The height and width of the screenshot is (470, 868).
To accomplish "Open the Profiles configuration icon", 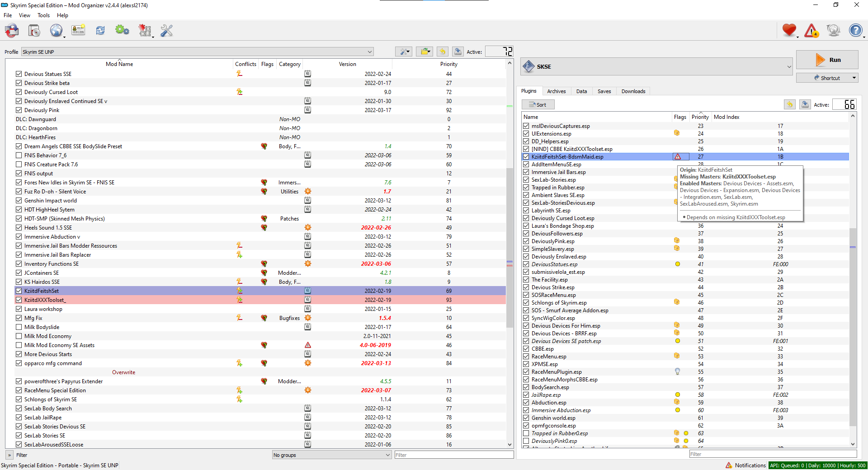I will tap(78, 31).
